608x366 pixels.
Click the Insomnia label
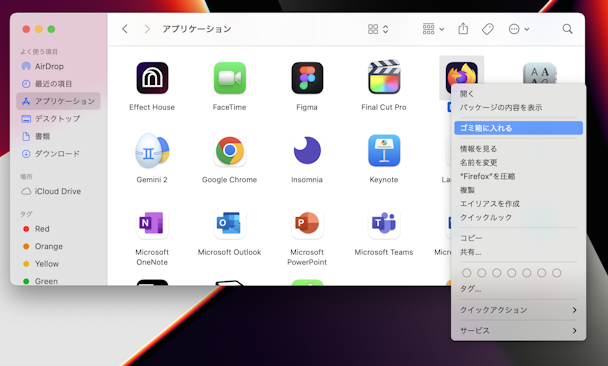[307, 180]
